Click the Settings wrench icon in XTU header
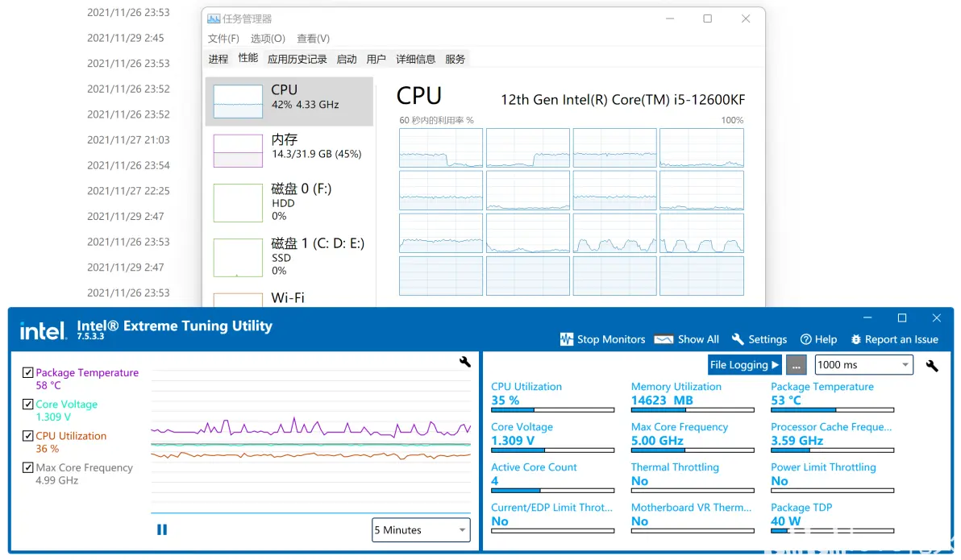Image resolution: width=961 pixels, height=560 pixels. click(738, 339)
